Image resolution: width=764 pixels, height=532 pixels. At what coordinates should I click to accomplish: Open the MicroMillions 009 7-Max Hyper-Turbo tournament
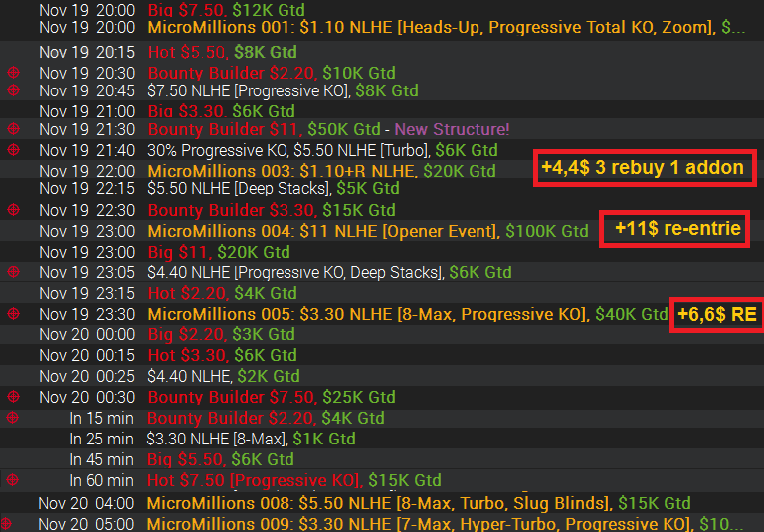382,524
